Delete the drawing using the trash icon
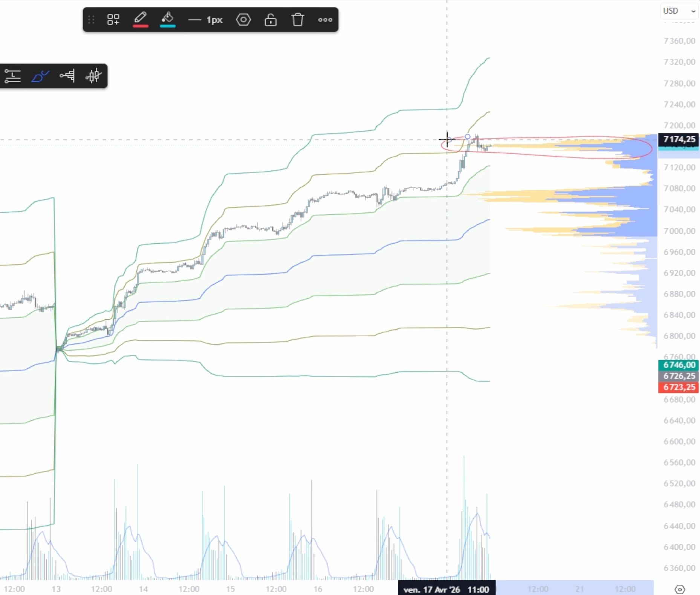The width and height of the screenshot is (700, 595). [298, 20]
